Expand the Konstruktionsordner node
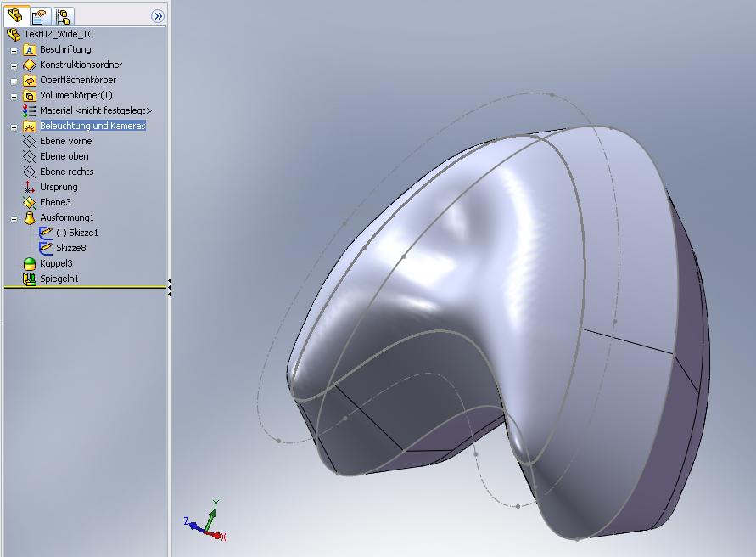This screenshot has width=756, height=557. point(14,66)
